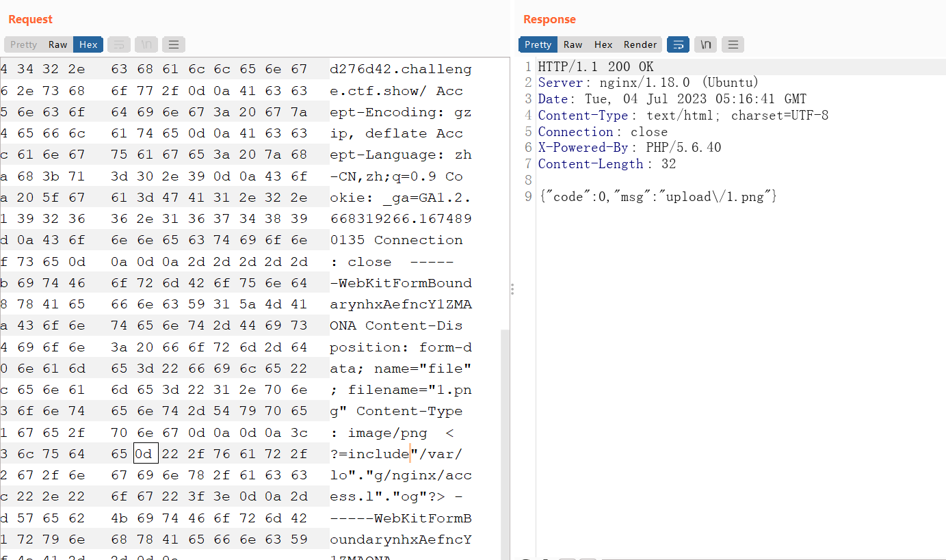946x560 pixels.
Task: Click the ASCII text 'ONA Content-Dis'
Action: click(x=396, y=325)
